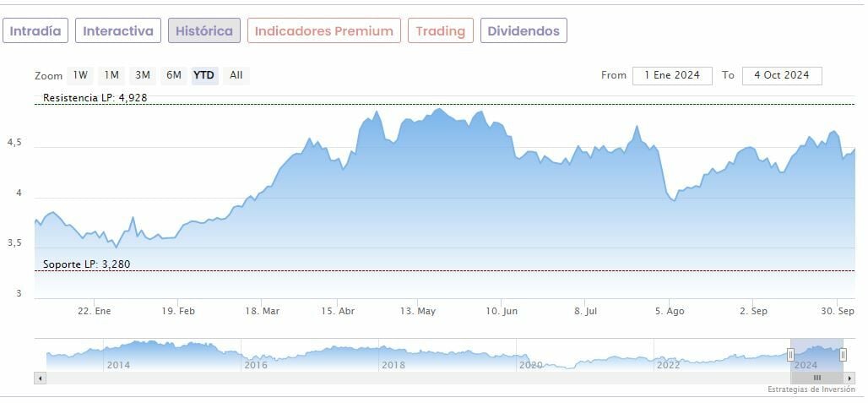Click the From date field
Viewport: 868px width, 403px height.
(x=672, y=75)
